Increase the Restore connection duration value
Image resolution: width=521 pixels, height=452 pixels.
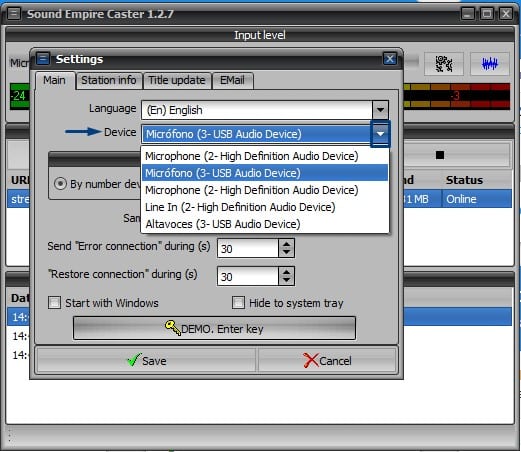[x=286, y=272]
